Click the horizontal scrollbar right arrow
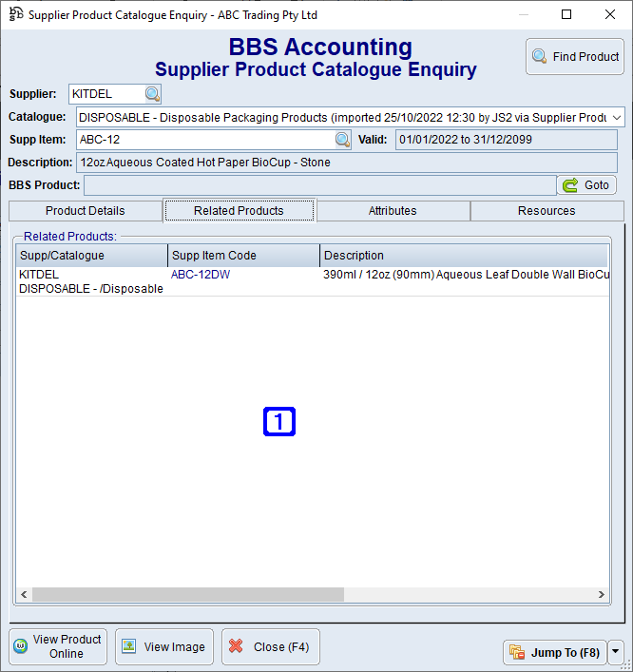This screenshot has width=633, height=672. 602,594
